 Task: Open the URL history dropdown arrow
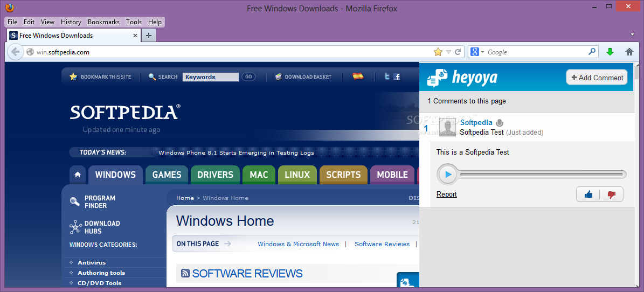pyautogui.click(x=448, y=52)
